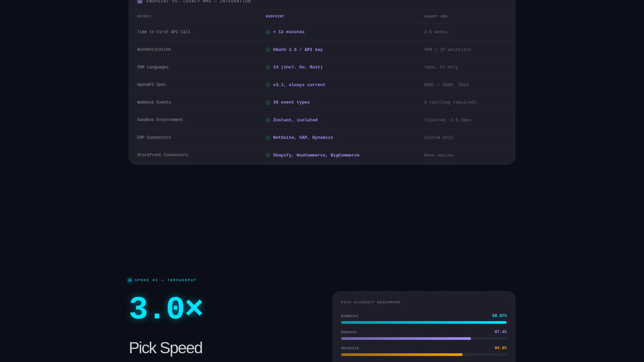Select the Sandbox Environment metric label
Screen dimensions: 644x362
(160, 120)
